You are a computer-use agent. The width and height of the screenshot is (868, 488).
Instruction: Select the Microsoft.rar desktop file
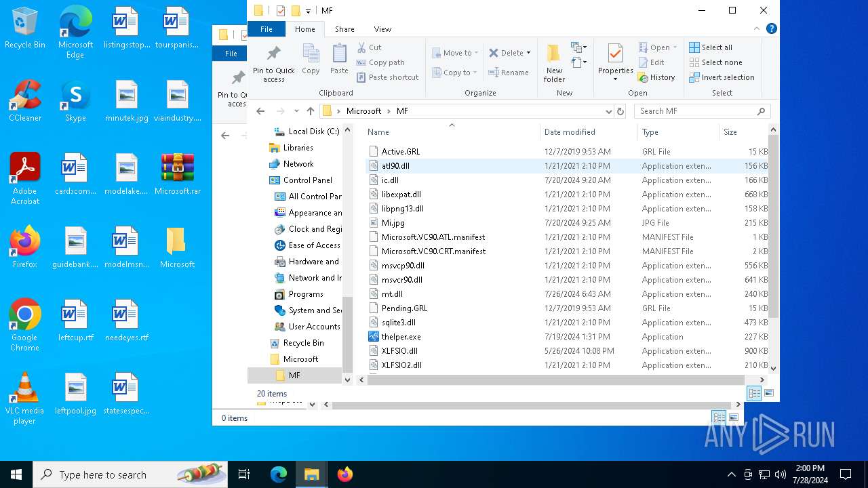178,175
